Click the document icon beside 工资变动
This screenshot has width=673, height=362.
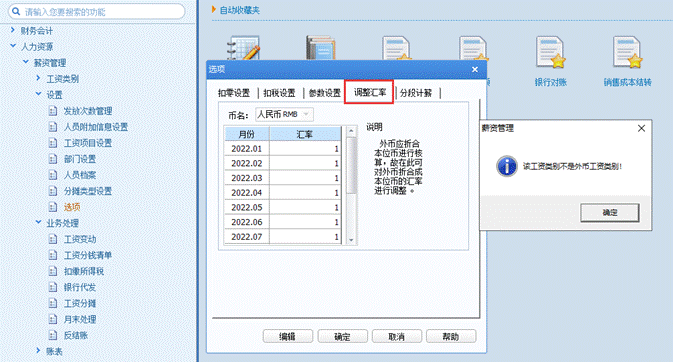pos(52,239)
